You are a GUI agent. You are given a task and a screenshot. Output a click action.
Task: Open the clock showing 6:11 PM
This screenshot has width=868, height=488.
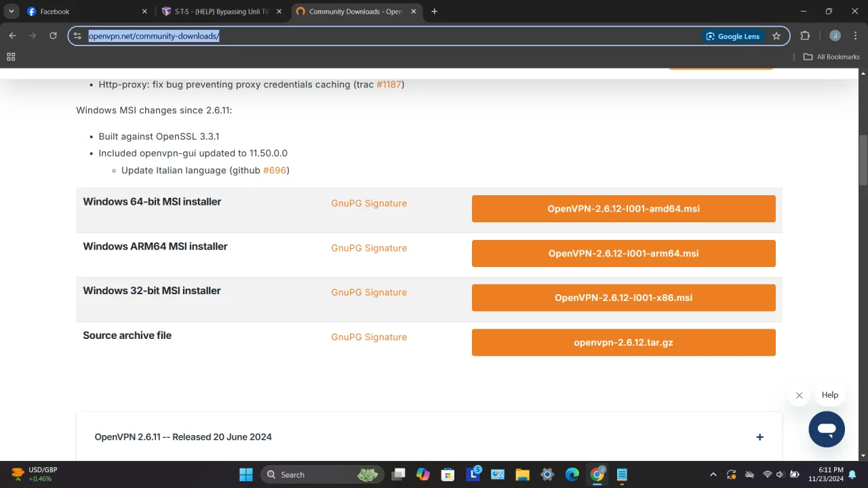click(x=826, y=474)
